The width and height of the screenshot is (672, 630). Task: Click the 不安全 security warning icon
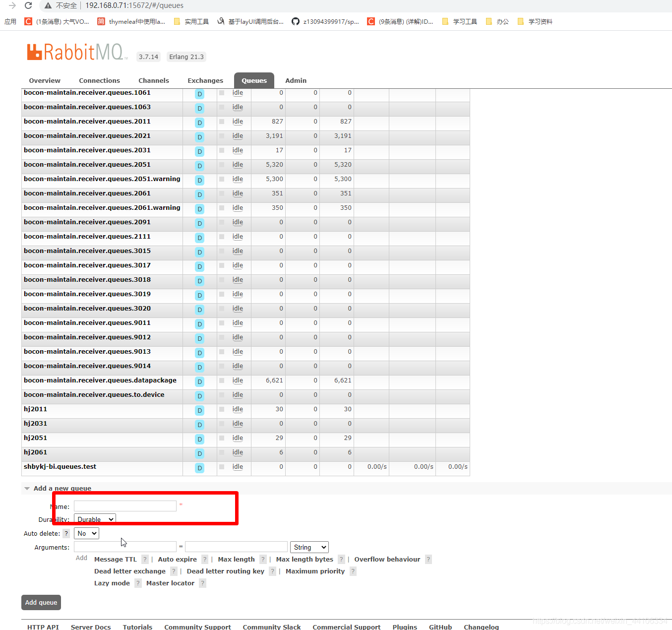click(48, 5)
